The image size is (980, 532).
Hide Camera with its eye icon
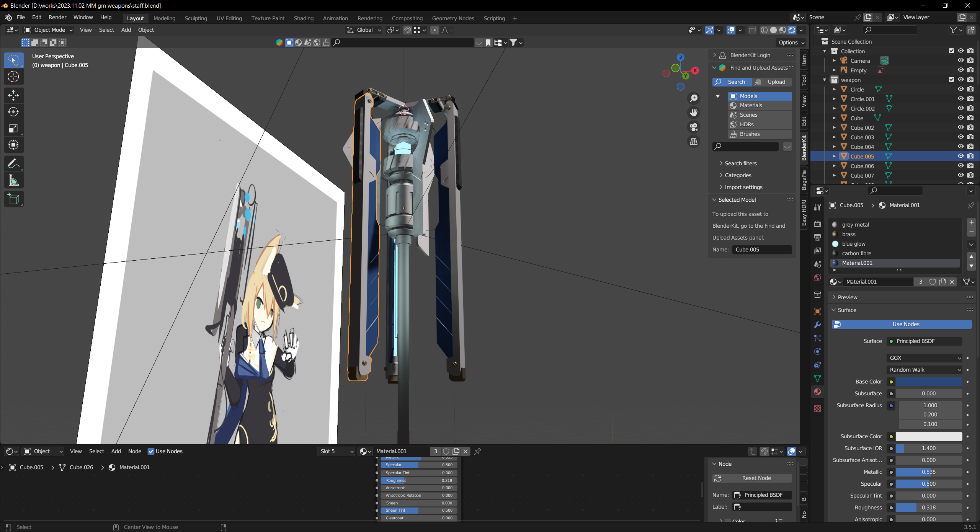tap(961, 60)
